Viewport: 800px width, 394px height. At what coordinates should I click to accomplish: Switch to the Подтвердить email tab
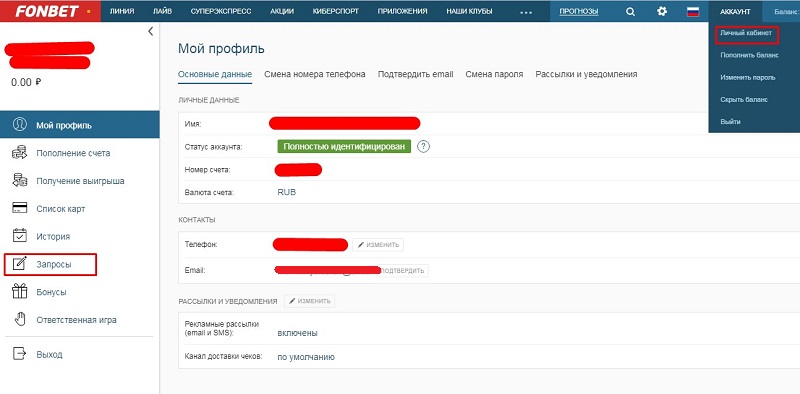tap(415, 74)
